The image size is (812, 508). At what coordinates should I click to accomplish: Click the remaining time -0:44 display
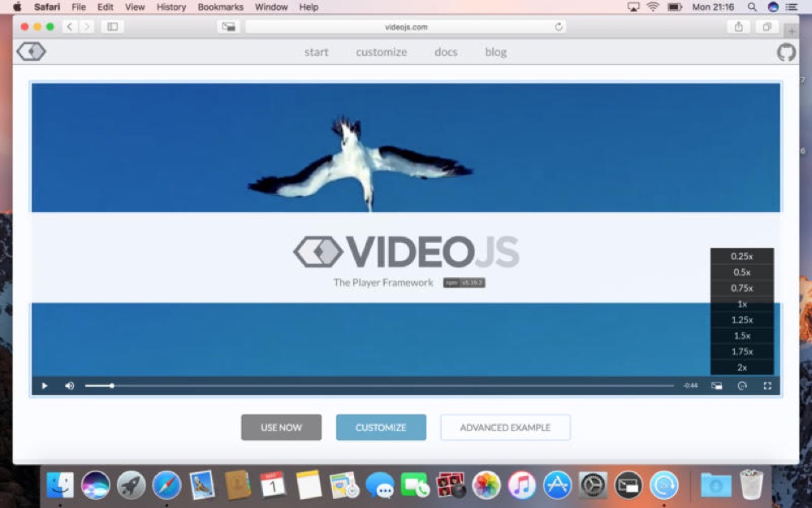pyautogui.click(x=690, y=385)
